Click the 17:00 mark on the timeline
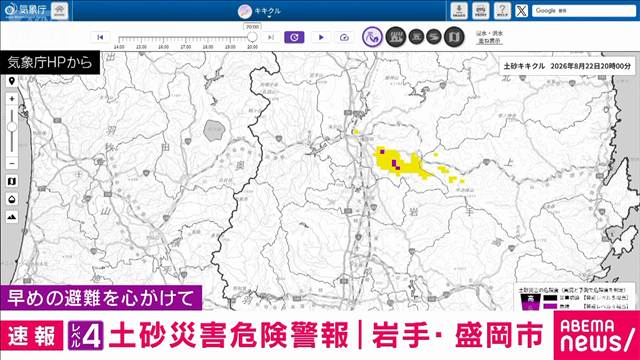The image size is (640, 360). tap(186, 47)
